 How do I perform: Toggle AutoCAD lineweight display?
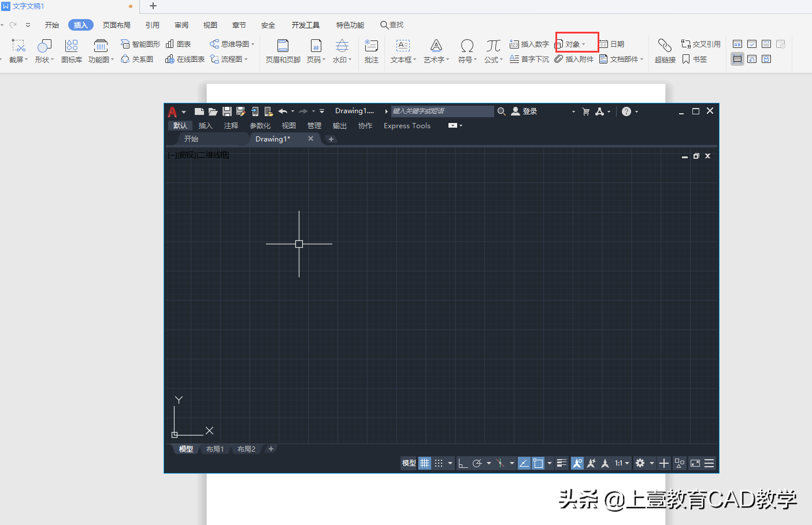(x=562, y=463)
